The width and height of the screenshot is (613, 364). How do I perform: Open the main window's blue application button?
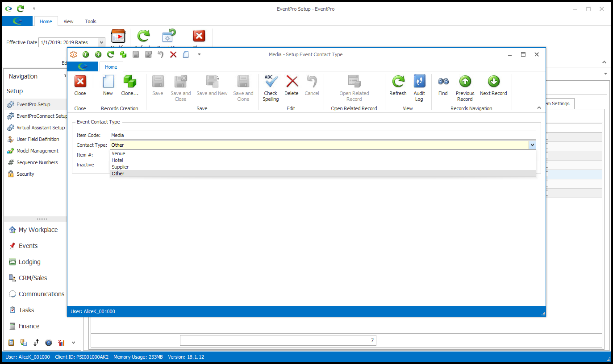pos(17,21)
